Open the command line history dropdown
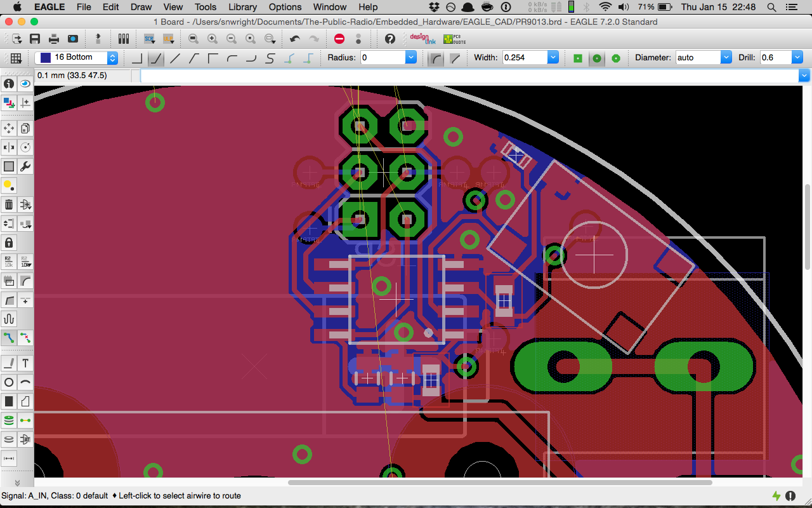The image size is (812, 508). coord(804,76)
